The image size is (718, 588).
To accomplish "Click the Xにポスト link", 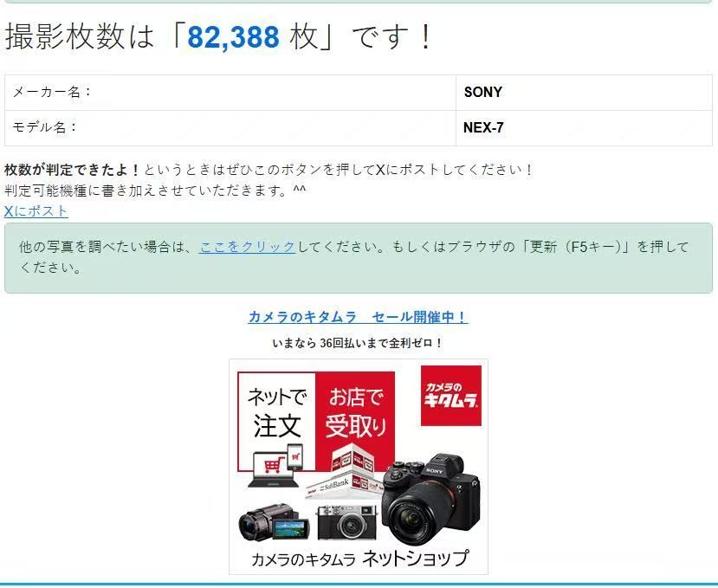I will (x=36, y=211).
